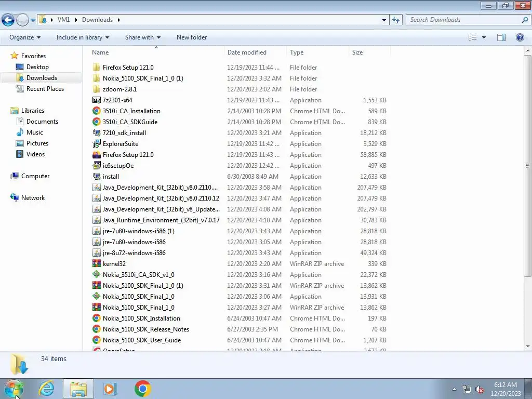This screenshot has height=399, width=532.
Task: Select the Nokia_3510i_CA_SDK_v1_0 application icon
Action: click(96, 274)
